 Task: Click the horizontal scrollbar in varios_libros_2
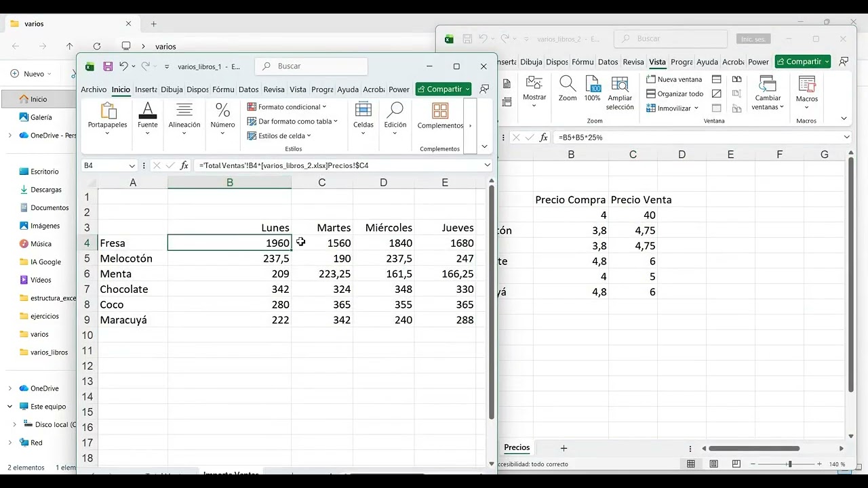pyautogui.click(x=754, y=448)
